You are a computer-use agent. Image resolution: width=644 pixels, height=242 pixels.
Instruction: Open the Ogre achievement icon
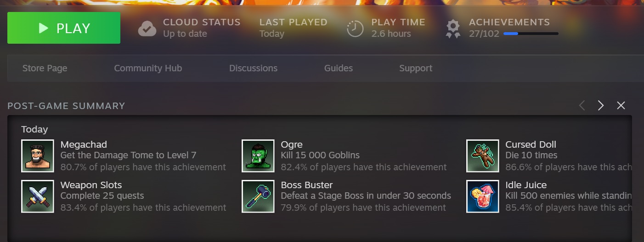click(258, 156)
